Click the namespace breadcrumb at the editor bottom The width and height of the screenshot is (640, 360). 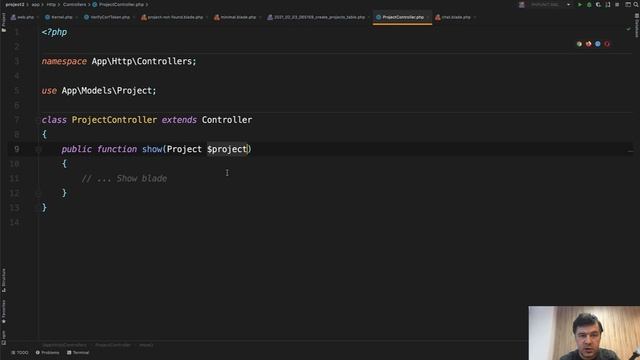[64, 345]
